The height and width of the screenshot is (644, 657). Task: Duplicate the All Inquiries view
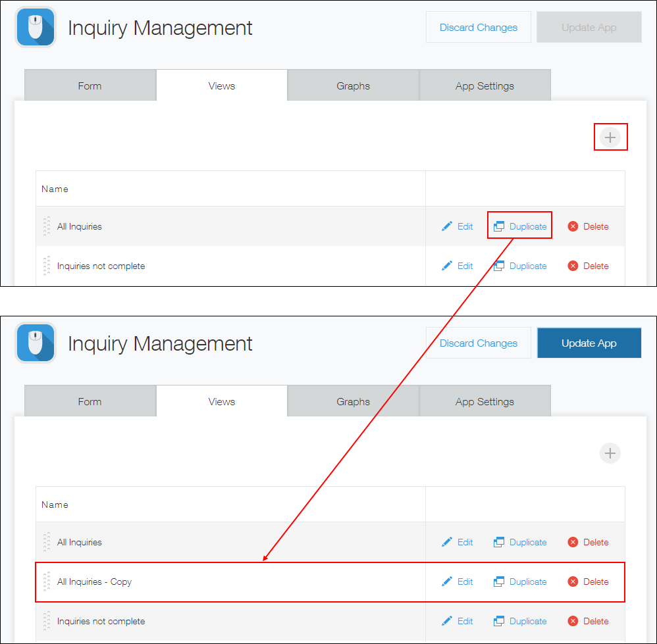[x=519, y=226]
